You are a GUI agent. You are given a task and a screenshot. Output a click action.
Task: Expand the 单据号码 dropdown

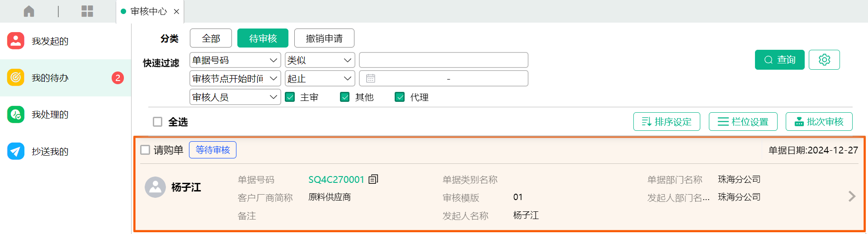click(235, 60)
